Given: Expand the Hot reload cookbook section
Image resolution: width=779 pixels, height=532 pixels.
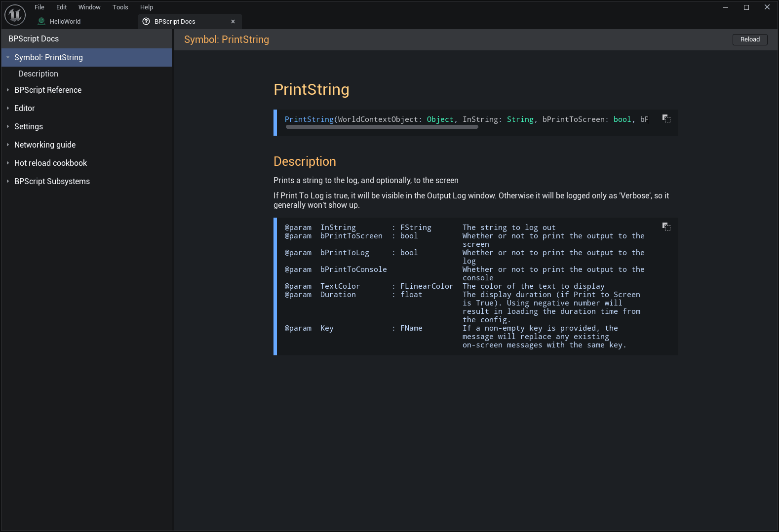Looking at the screenshot, I should tap(8, 163).
